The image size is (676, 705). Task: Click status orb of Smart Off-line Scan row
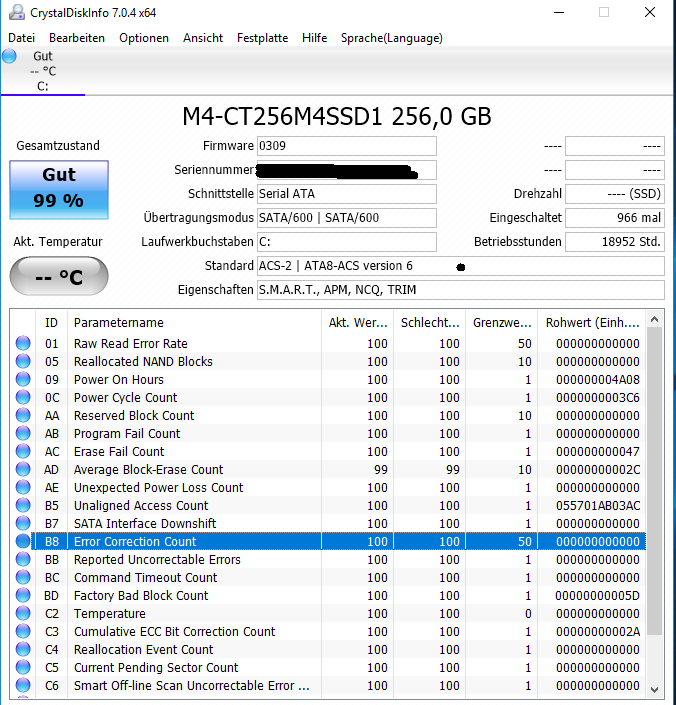click(23, 685)
